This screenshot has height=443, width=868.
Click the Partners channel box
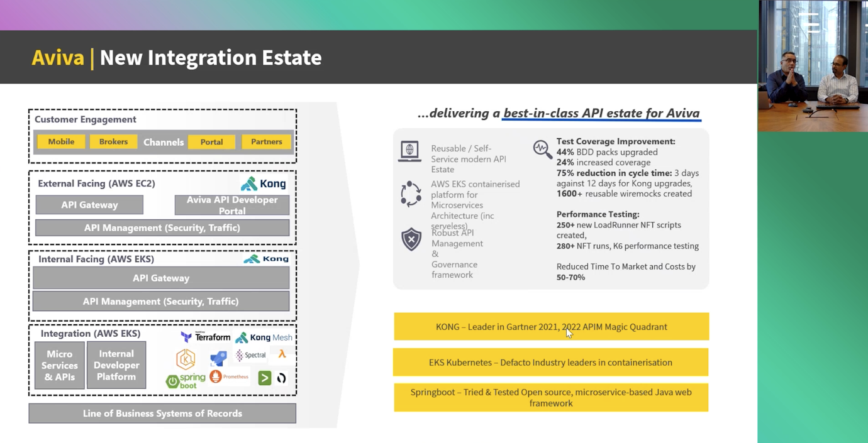(267, 142)
